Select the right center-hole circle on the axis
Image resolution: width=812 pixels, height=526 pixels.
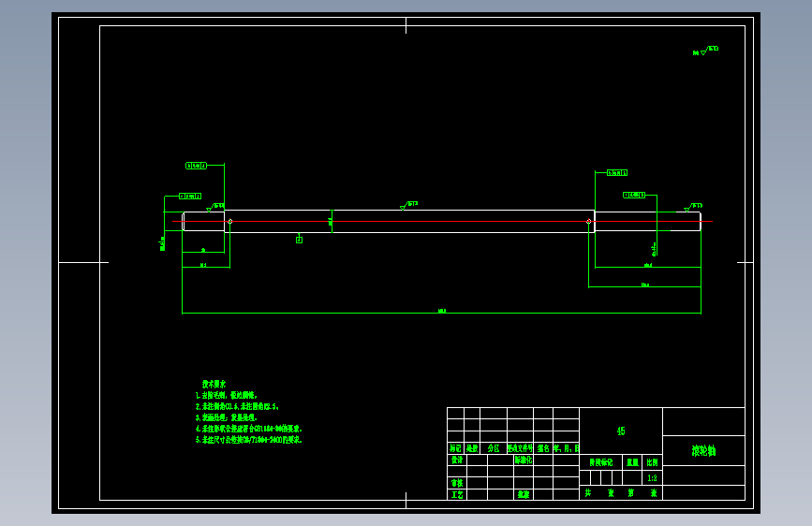tap(589, 222)
